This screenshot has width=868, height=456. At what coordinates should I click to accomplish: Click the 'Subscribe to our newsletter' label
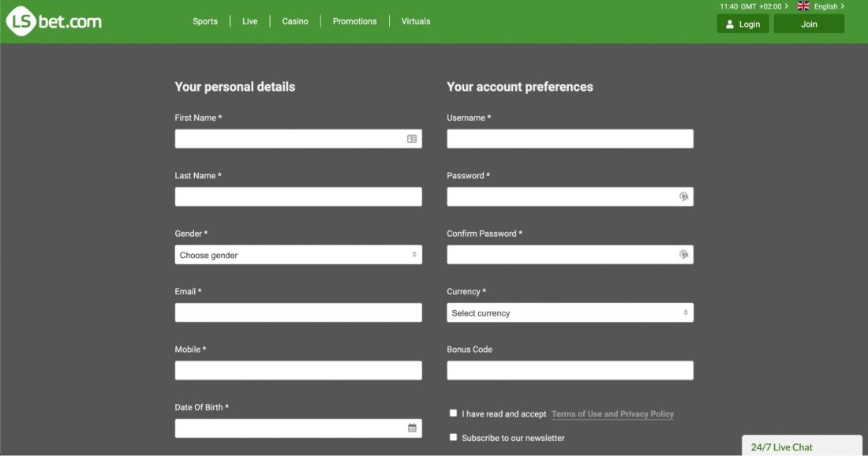(x=513, y=438)
